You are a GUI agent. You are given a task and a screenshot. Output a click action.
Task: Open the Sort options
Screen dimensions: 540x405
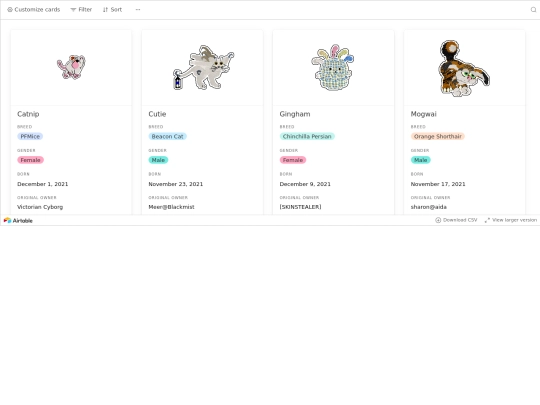pos(112,10)
